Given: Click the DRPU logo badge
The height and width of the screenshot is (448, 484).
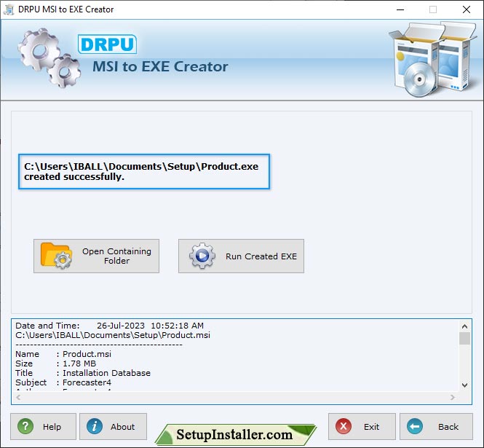Looking at the screenshot, I should [107, 44].
